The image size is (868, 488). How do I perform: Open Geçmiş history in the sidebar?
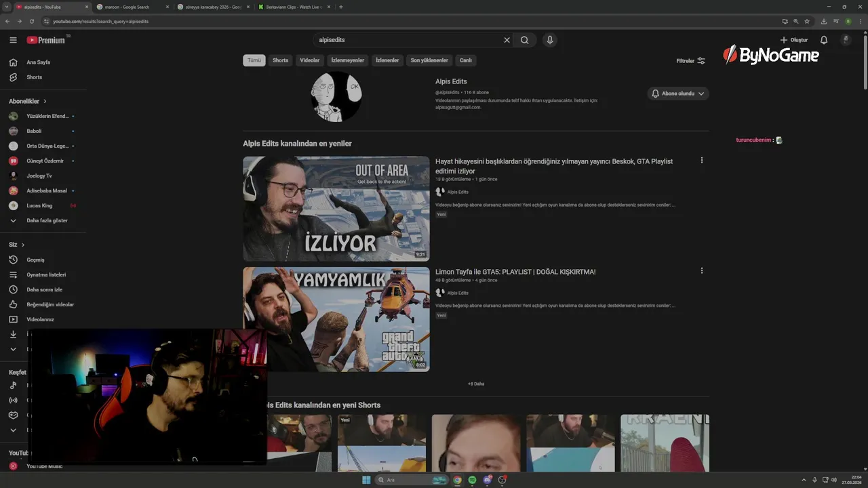[x=35, y=260]
